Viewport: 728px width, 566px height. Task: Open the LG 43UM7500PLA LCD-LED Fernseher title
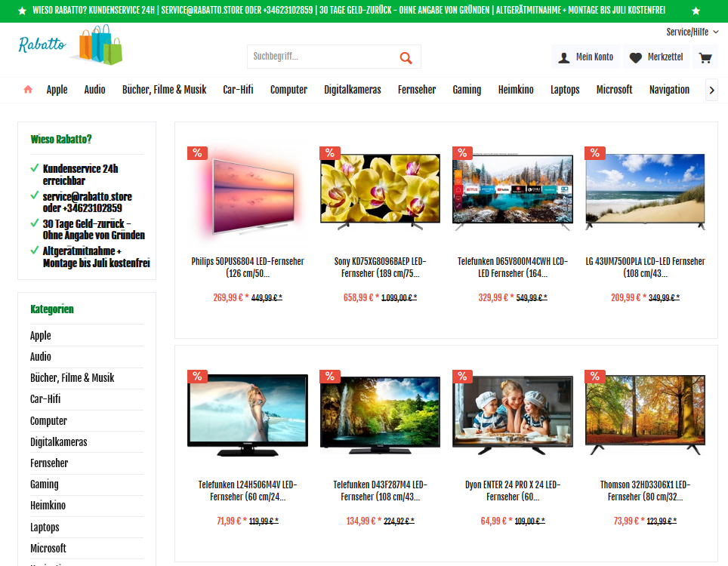[646, 267]
